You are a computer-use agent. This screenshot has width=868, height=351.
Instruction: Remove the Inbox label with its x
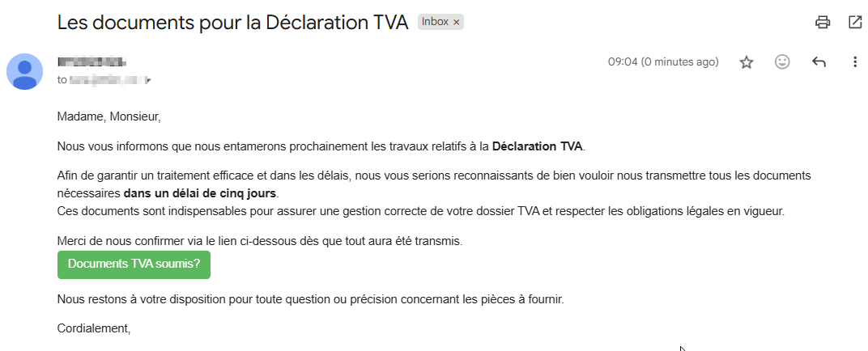(456, 22)
